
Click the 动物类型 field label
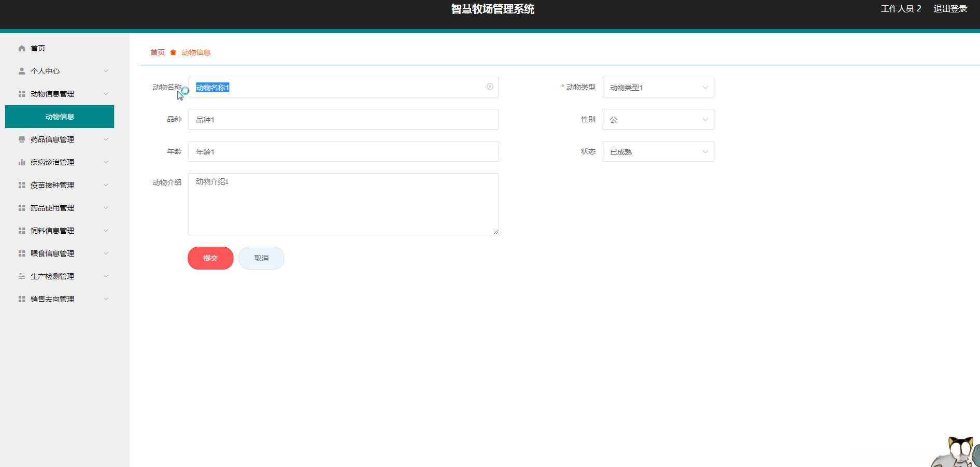tap(581, 87)
